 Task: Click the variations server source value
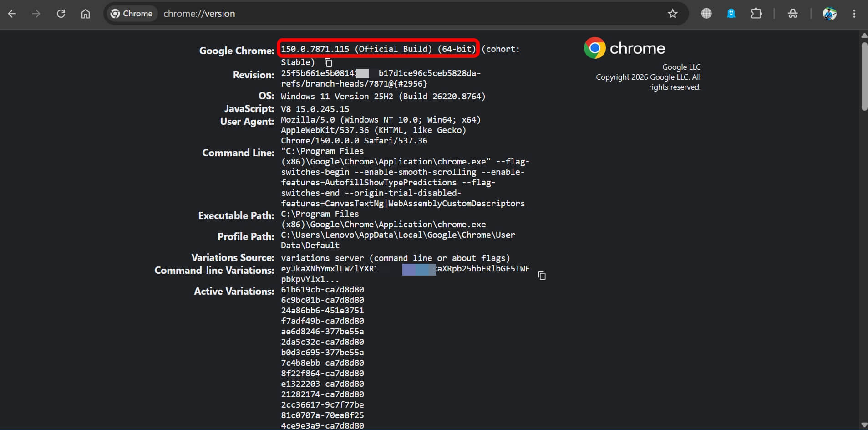(396, 258)
